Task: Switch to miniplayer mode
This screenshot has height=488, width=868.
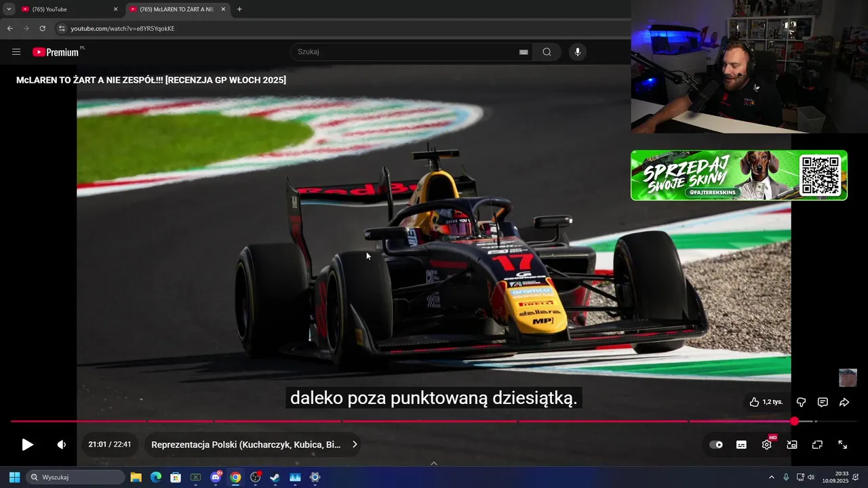Action: tap(792, 445)
